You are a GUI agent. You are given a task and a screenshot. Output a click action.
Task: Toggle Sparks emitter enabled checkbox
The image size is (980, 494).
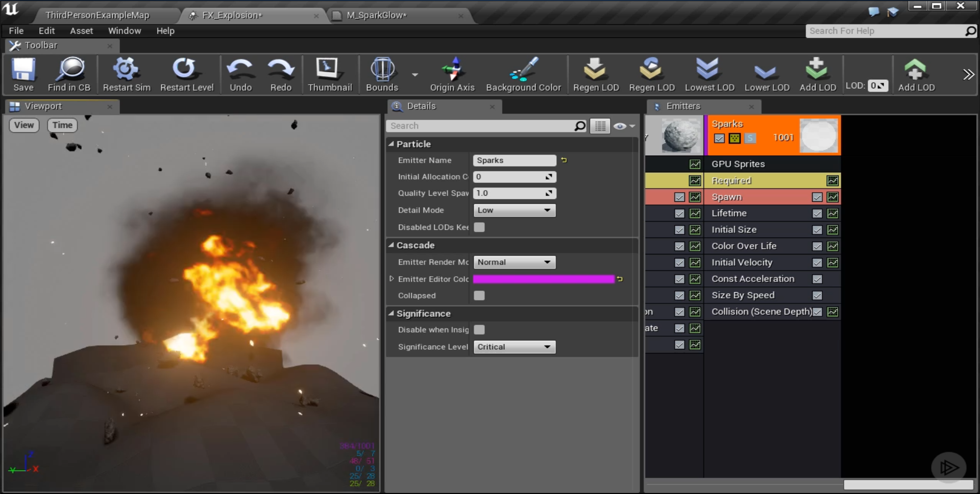(719, 138)
